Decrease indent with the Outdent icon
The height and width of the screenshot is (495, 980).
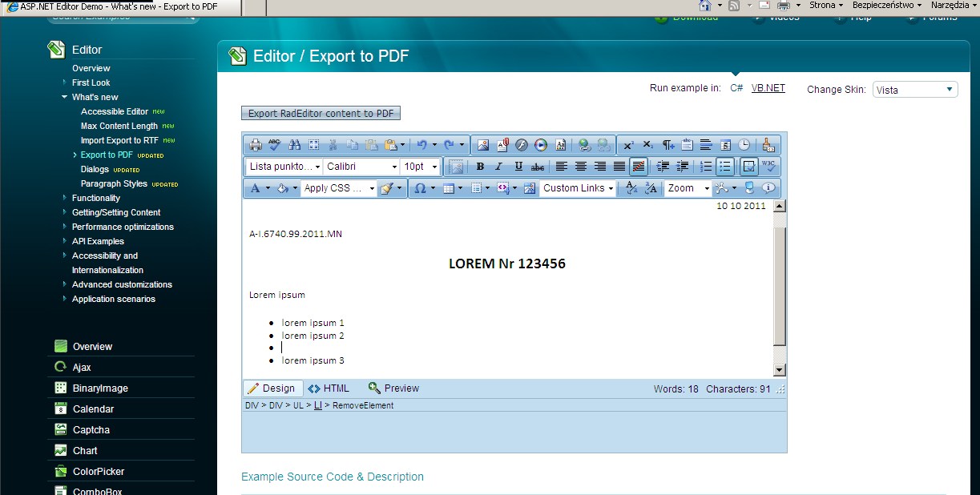(x=683, y=167)
